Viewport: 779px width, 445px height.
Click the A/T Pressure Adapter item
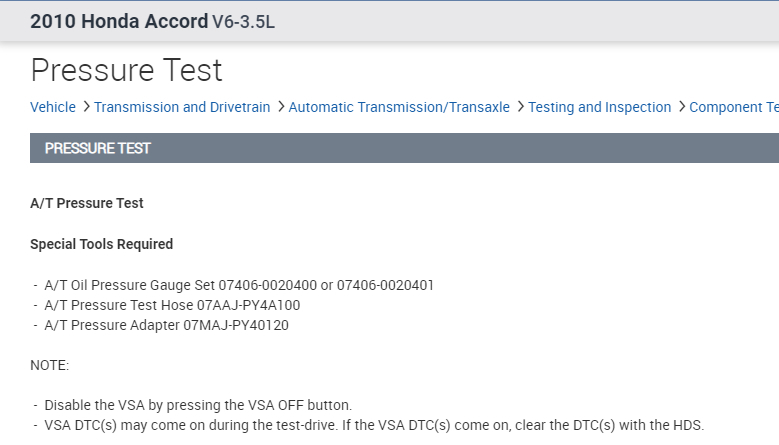point(166,325)
